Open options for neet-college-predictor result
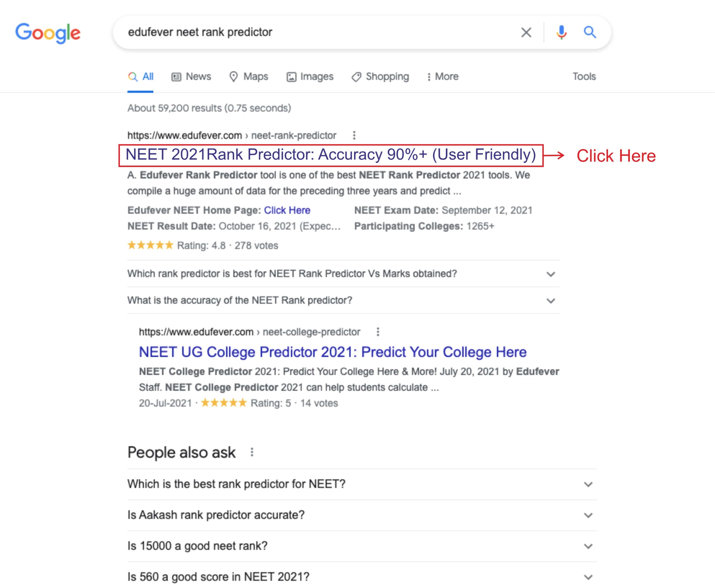 click(x=378, y=332)
